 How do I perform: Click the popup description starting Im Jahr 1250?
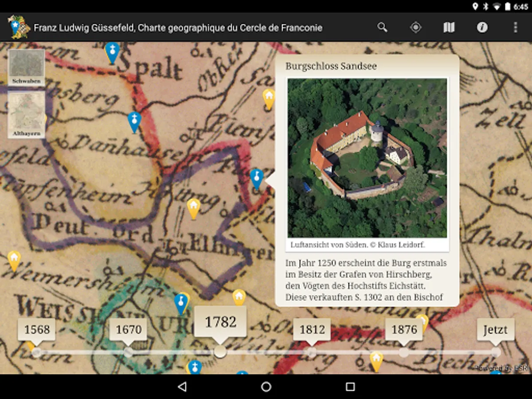[x=366, y=280]
